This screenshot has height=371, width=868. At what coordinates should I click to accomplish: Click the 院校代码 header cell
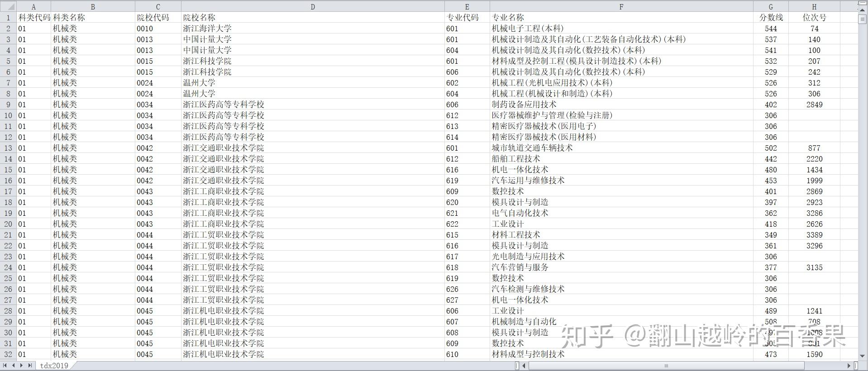point(158,17)
